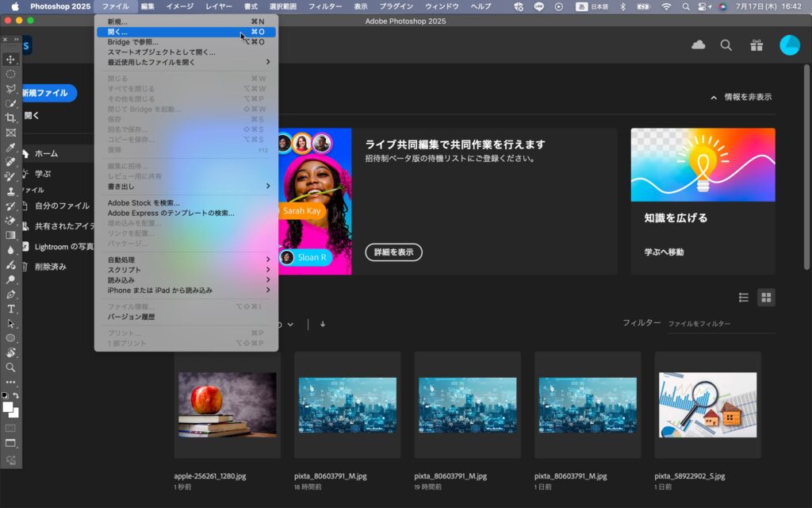Image resolution: width=812 pixels, height=508 pixels.
Task: Choose 開く... in the File menu
Action: pyautogui.click(x=186, y=32)
